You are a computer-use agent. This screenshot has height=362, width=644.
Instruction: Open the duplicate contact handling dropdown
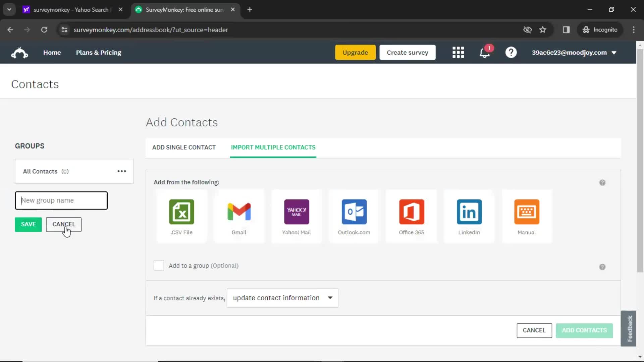click(x=283, y=298)
